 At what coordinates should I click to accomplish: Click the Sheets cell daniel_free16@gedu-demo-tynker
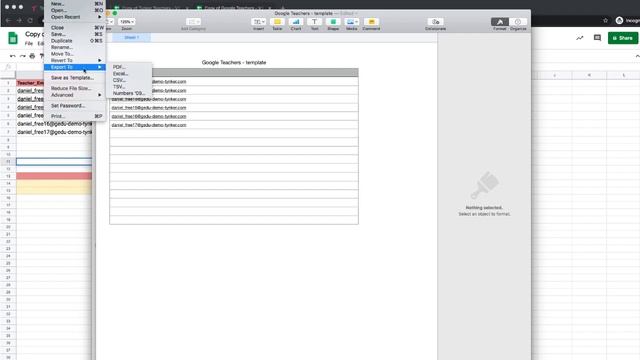point(54,124)
